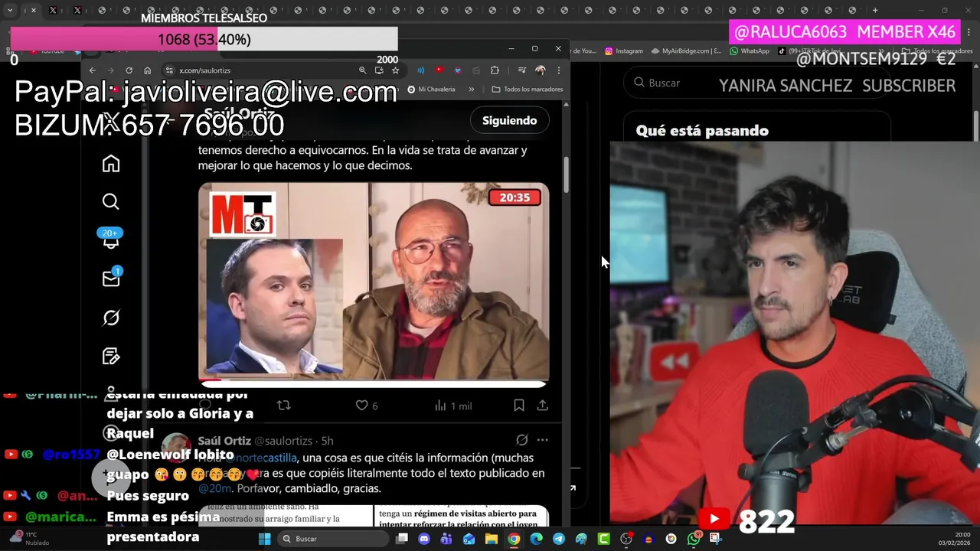
Task: Open Windows Start button
Action: pos(265,539)
